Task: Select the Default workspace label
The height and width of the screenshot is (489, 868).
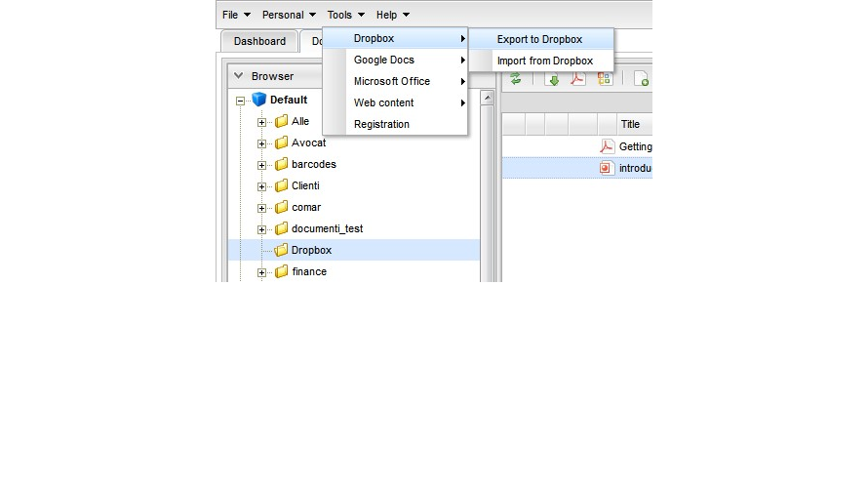Action: (x=289, y=100)
